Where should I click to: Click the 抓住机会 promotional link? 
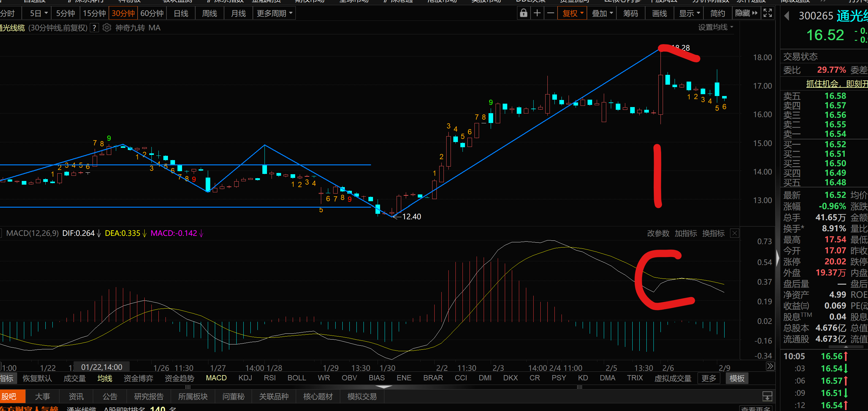836,84
